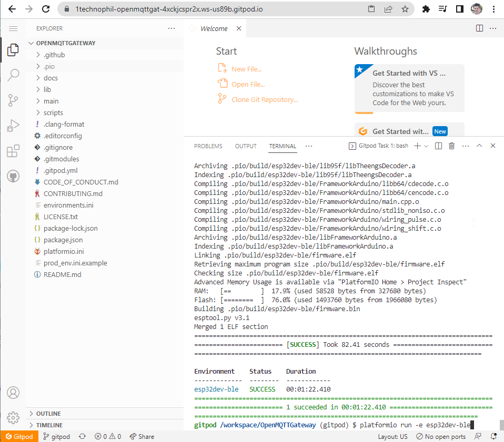The height and width of the screenshot is (442, 504).
Task: Open Run and Debug view
Action: click(13, 126)
